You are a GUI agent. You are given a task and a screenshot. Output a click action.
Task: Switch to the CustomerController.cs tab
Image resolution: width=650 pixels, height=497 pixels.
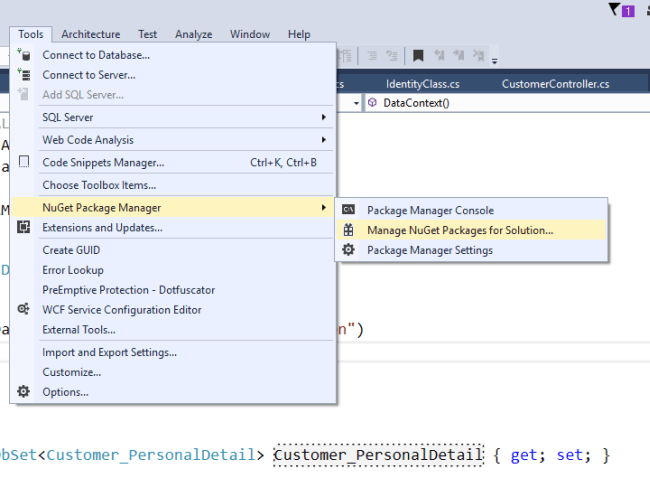click(x=555, y=84)
